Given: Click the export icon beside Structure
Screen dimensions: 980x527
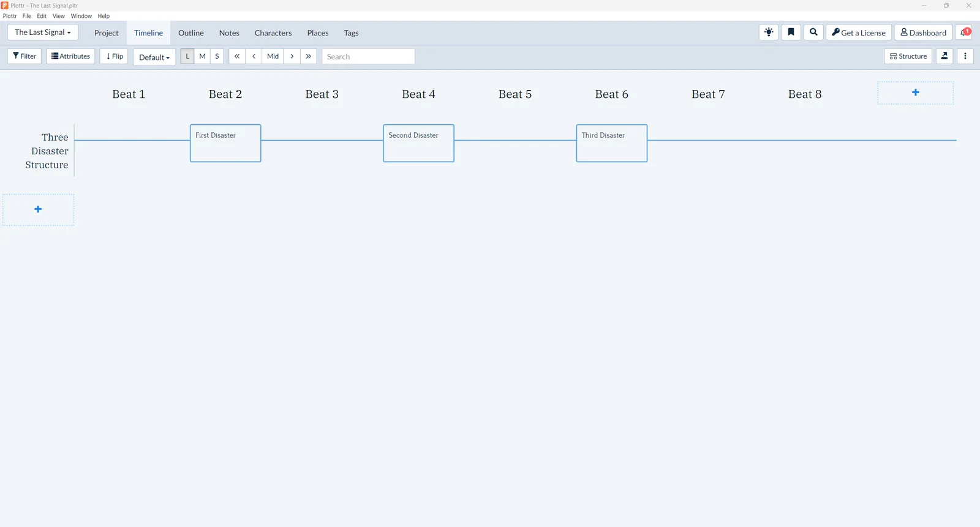Looking at the screenshot, I should tap(944, 56).
